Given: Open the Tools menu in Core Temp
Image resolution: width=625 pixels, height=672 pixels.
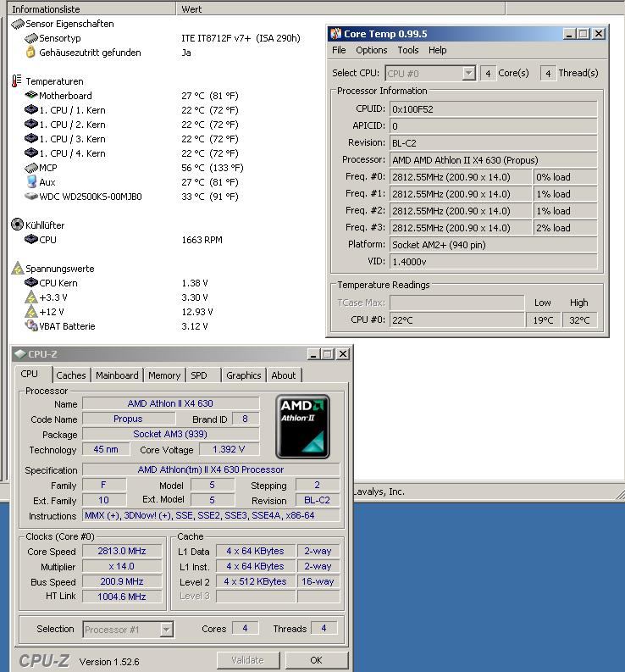Looking at the screenshot, I should point(408,50).
